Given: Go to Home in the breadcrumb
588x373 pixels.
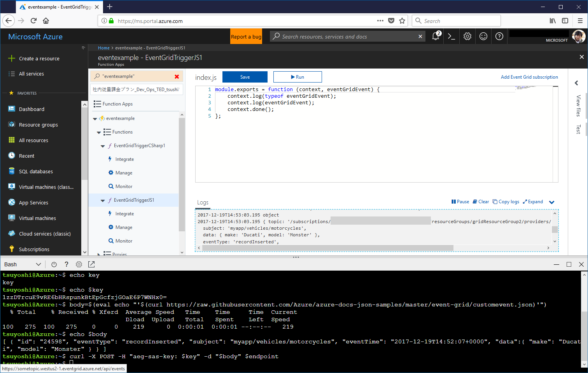Looking at the screenshot, I should [x=104, y=48].
